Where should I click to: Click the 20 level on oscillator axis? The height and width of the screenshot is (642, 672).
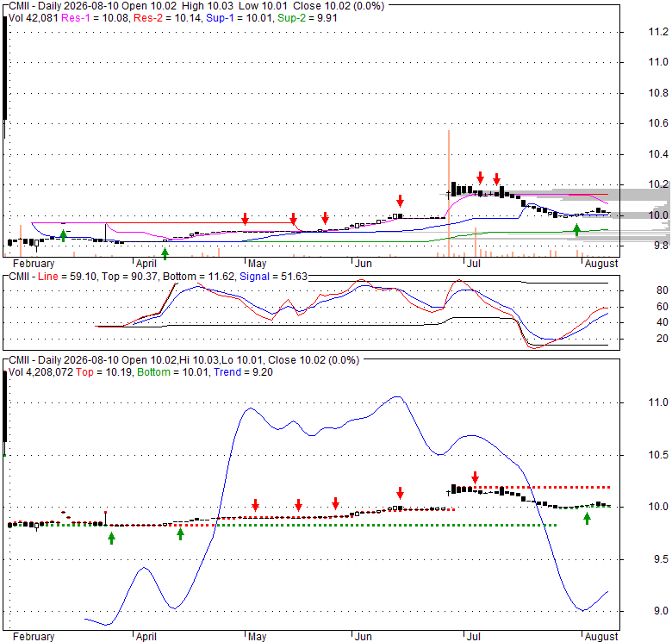(x=663, y=339)
